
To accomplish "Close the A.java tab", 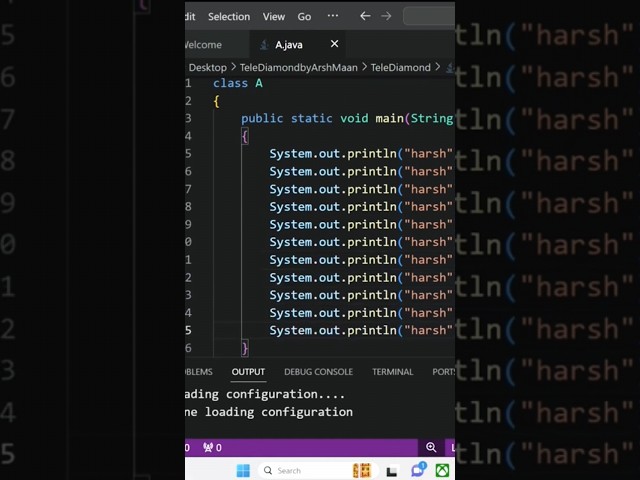I will click(x=334, y=44).
